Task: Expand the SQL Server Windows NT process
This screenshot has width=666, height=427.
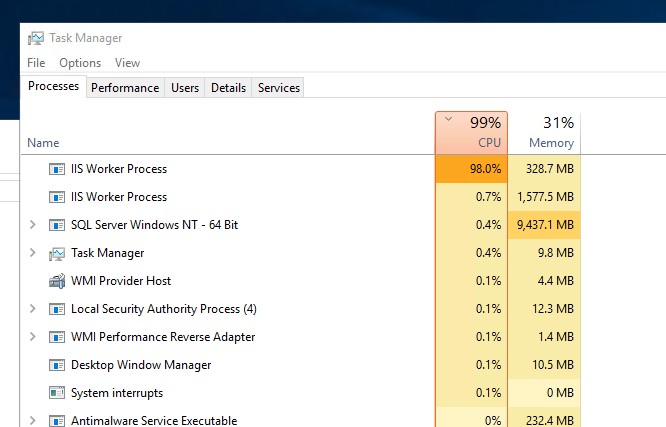Action: point(33,225)
